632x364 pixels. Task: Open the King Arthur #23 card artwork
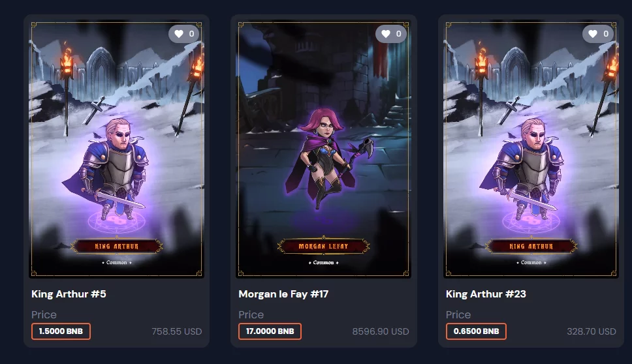click(531, 149)
